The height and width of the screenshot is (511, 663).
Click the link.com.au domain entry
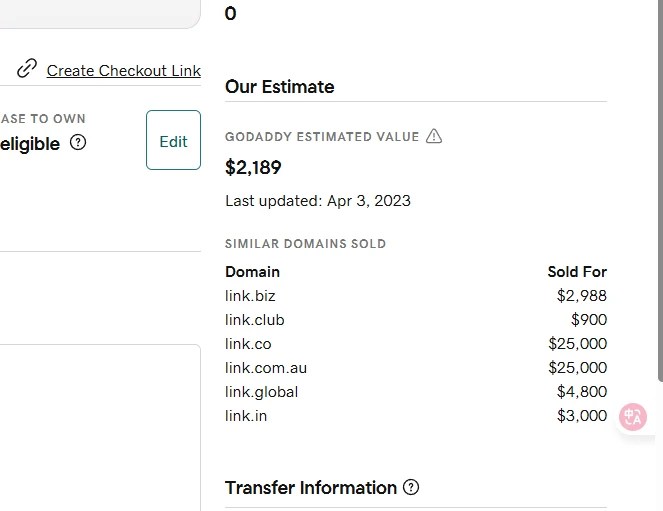coord(266,368)
